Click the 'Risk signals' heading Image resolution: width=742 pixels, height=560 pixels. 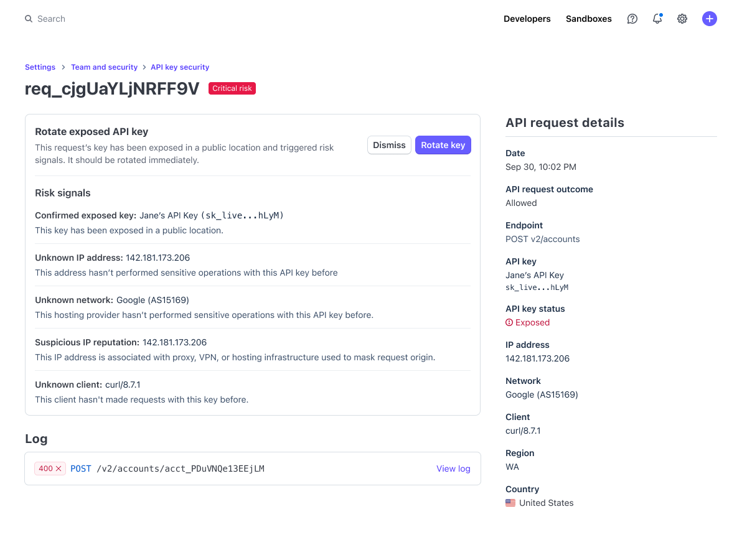[62, 193]
